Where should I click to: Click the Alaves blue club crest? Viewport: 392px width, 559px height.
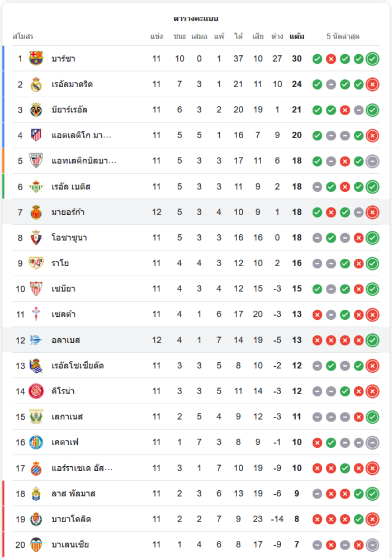click(36, 340)
